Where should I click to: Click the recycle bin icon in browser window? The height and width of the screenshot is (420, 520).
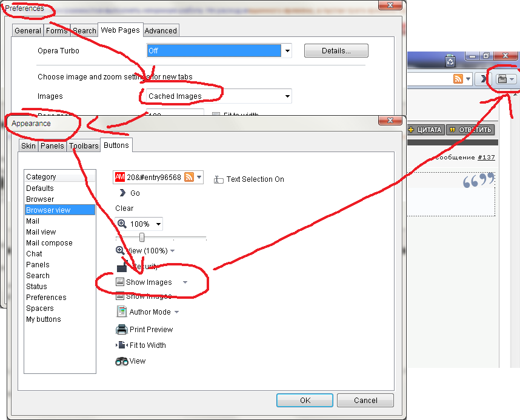450,61
